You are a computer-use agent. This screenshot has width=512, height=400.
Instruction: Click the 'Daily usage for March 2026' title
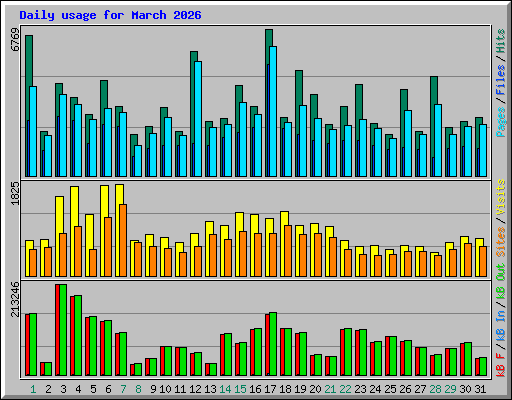tap(110, 15)
